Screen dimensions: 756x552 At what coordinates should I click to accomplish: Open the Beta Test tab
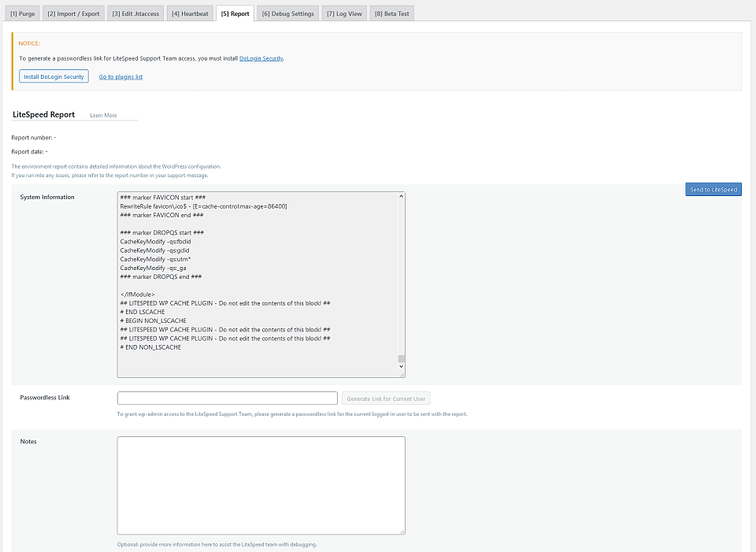(x=392, y=13)
